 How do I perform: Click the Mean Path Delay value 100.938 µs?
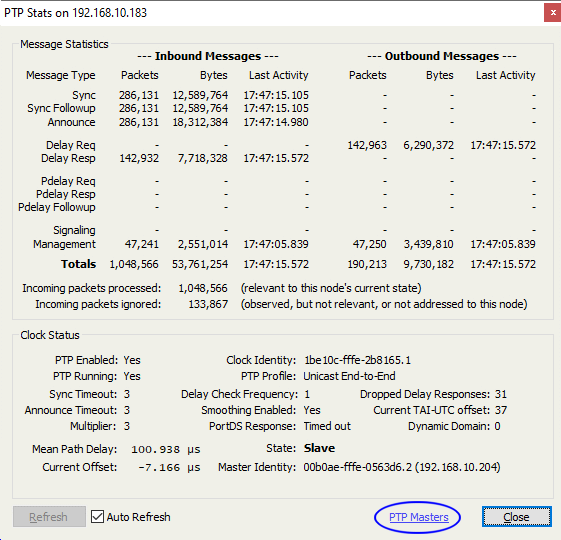click(x=166, y=449)
